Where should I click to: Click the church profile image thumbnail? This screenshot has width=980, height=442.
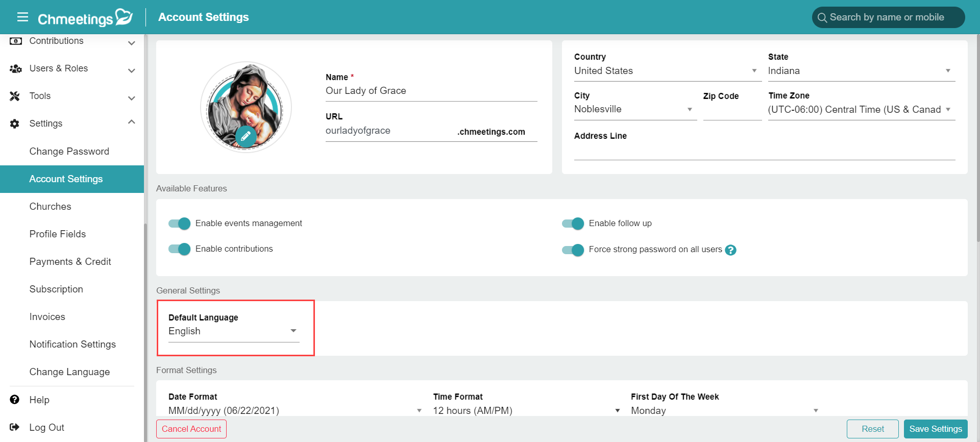point(246,107)
